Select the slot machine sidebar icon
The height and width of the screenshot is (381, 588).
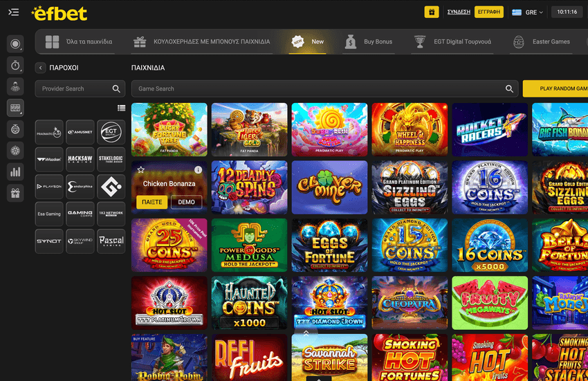[15, 108]
